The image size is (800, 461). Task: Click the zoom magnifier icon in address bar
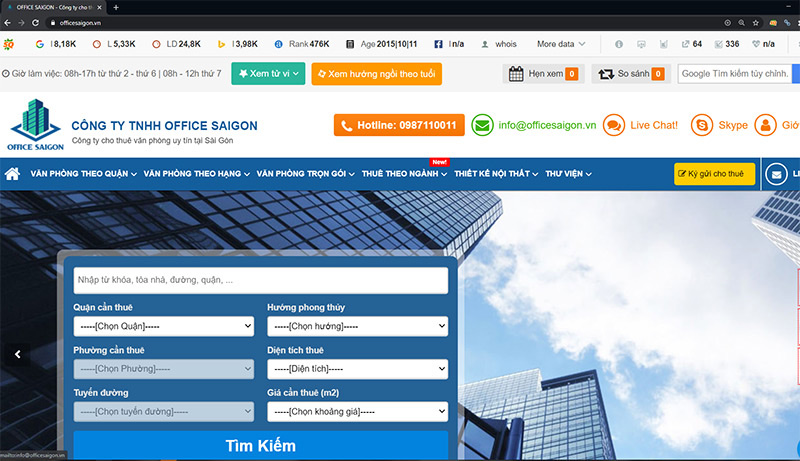coord(741,22)
